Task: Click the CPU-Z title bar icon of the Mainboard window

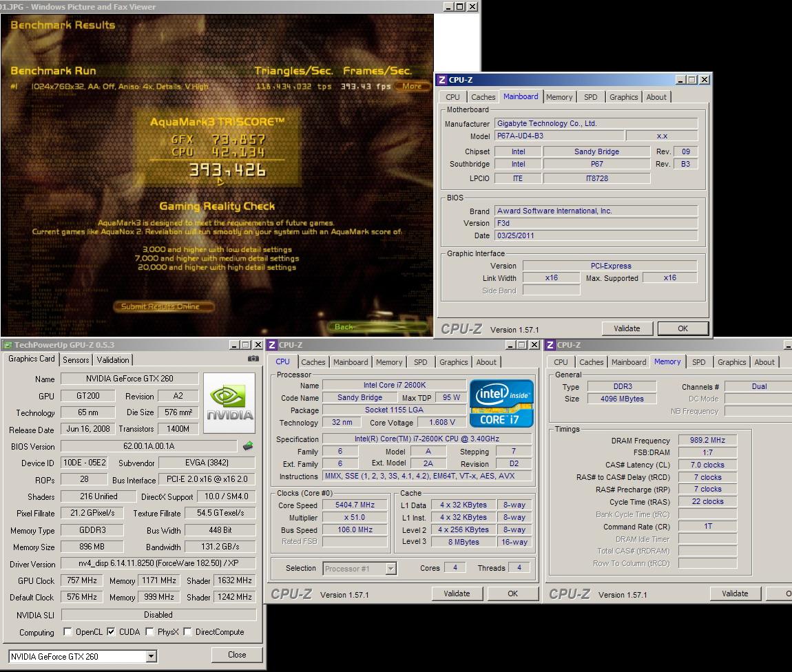Action: coord(442,80)
